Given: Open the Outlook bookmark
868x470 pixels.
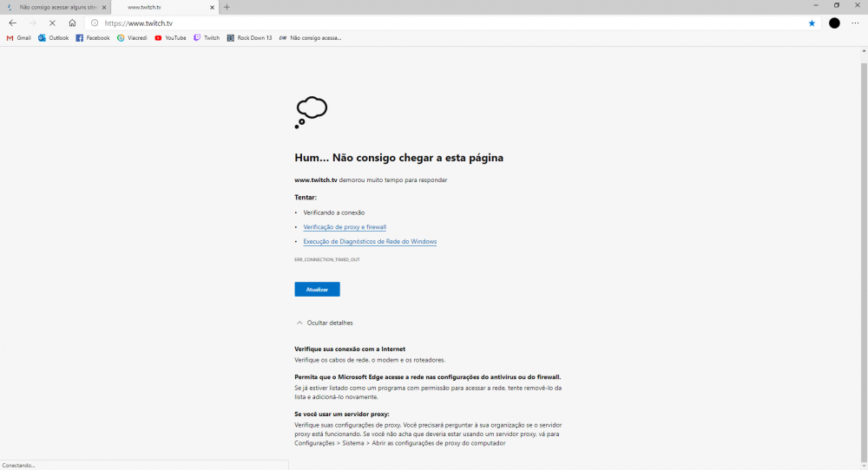Looking at the screenshot, I should [x=54, y=38].
